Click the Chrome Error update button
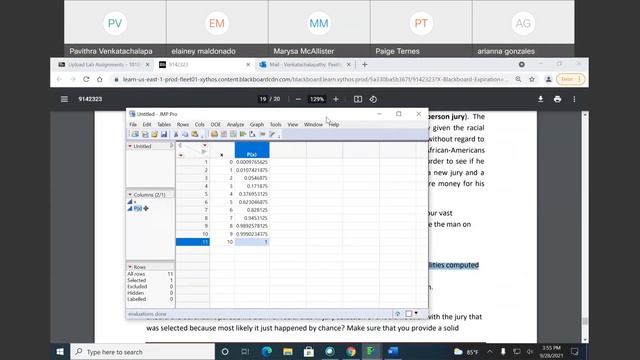 click(570, 79)
